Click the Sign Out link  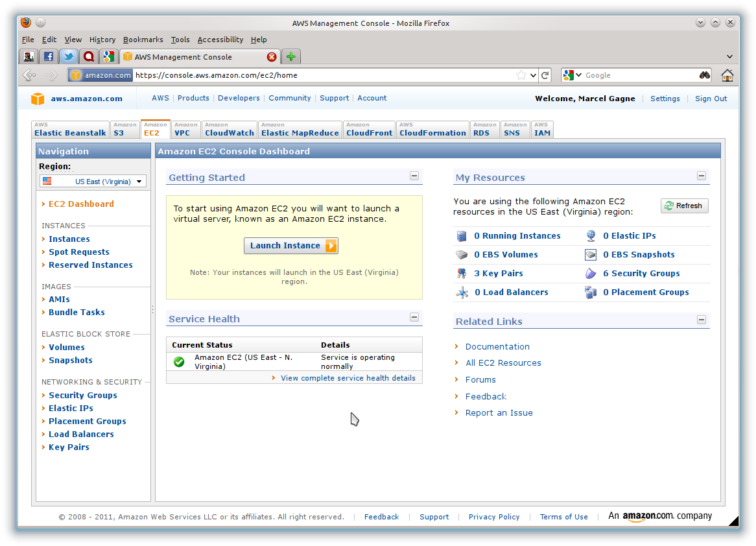(711, 99)
